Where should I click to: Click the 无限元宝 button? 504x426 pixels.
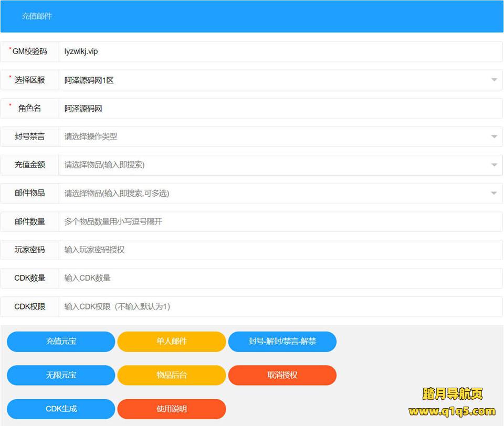tap(61, 375)
